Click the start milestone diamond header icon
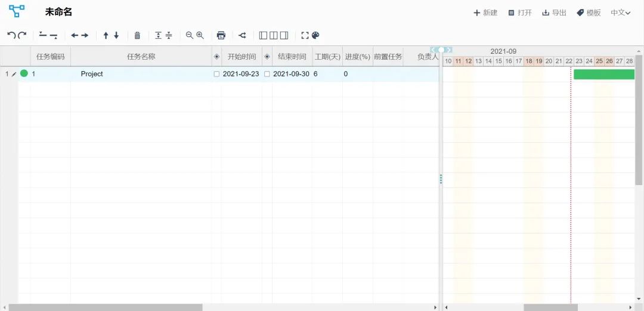The width and height of the screenshot is (644, 311). pyautogui.click(x=217, y=57)
